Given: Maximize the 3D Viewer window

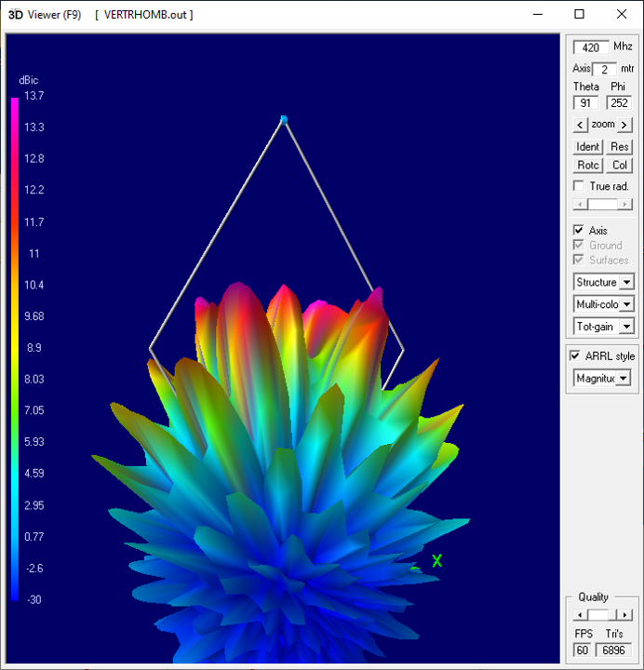Looking at the screenshot, I should [579, 15].
